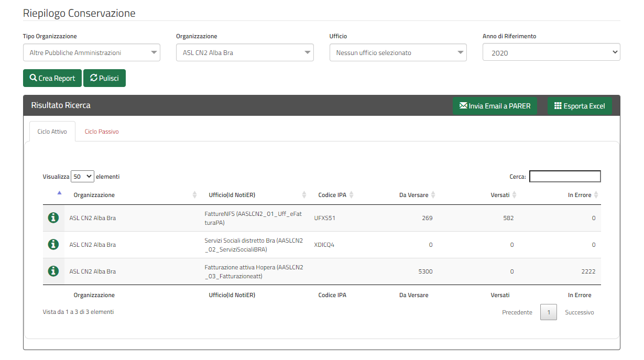This screenshot has height=360, width=644.
Task: Click Versati value 582
Action: pyautogui.click(x=508, y=218)
